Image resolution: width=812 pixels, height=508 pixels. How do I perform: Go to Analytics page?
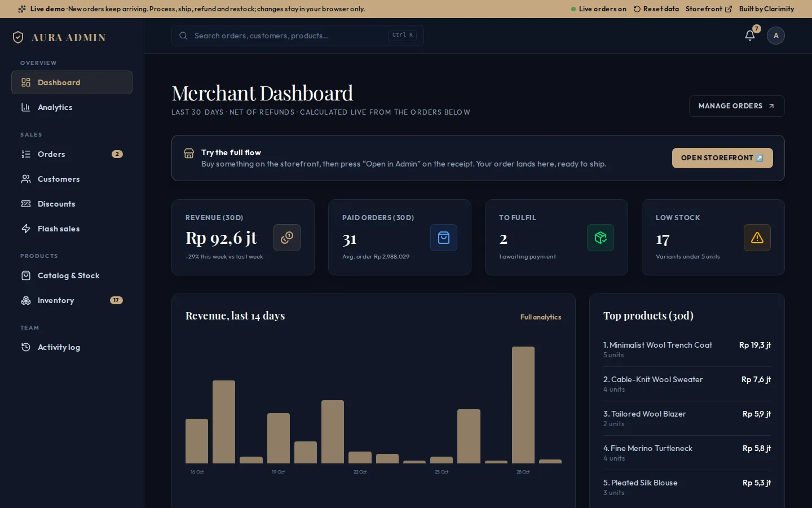[72, 107]
